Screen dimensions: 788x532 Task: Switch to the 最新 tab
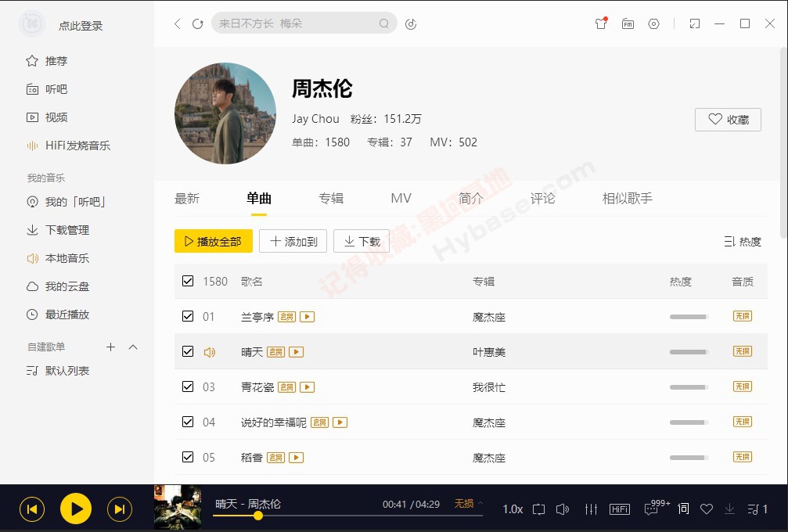click(x=187, y=199)
